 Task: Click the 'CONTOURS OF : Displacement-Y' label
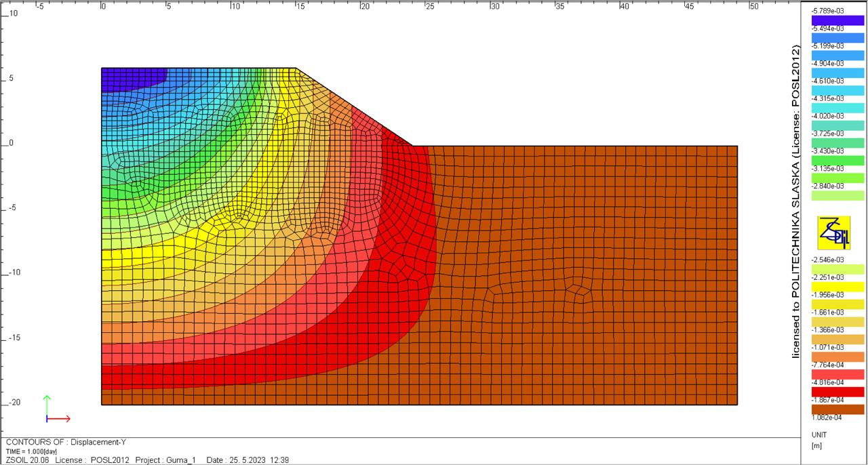66,443
